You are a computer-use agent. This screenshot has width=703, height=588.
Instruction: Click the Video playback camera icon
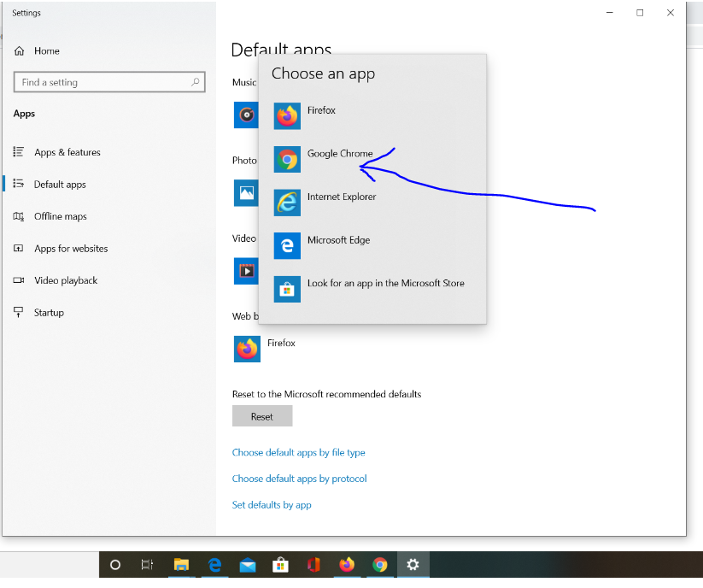point(19,280)
